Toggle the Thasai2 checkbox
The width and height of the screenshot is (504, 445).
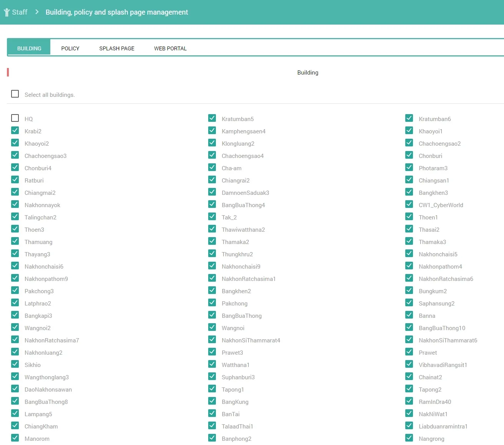(409, 229)
